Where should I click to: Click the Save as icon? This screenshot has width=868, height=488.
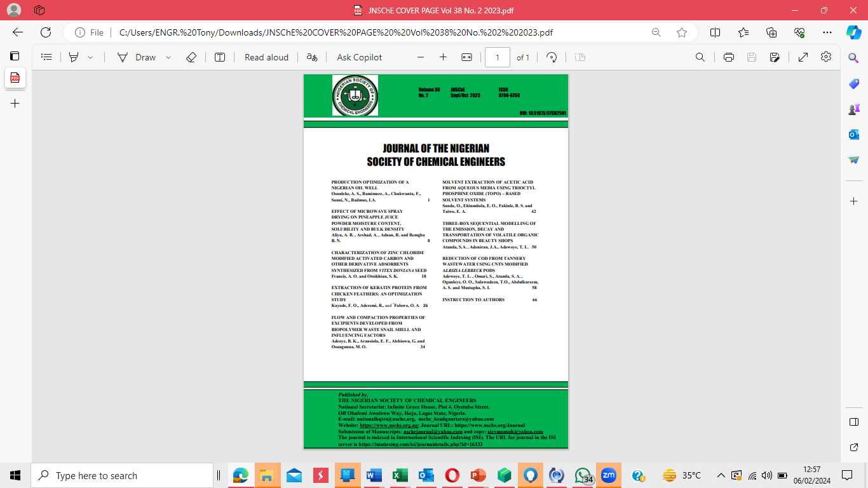(x=775, y=57)
